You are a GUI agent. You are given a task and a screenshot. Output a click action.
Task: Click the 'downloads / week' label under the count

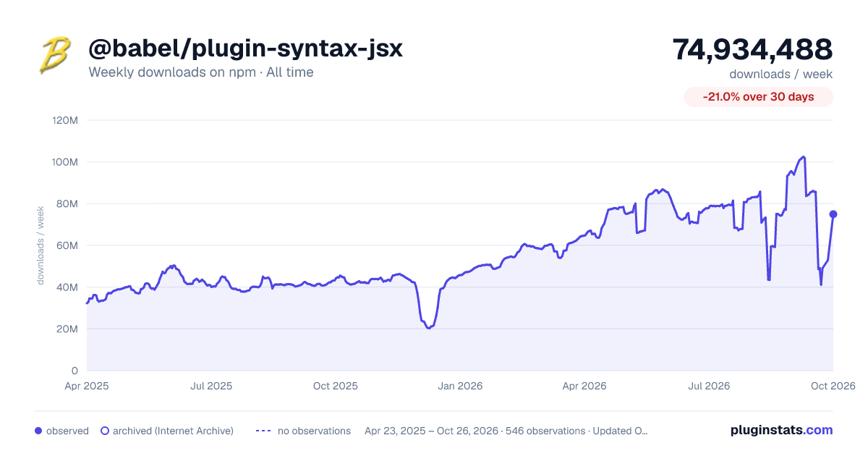(780, 74)
